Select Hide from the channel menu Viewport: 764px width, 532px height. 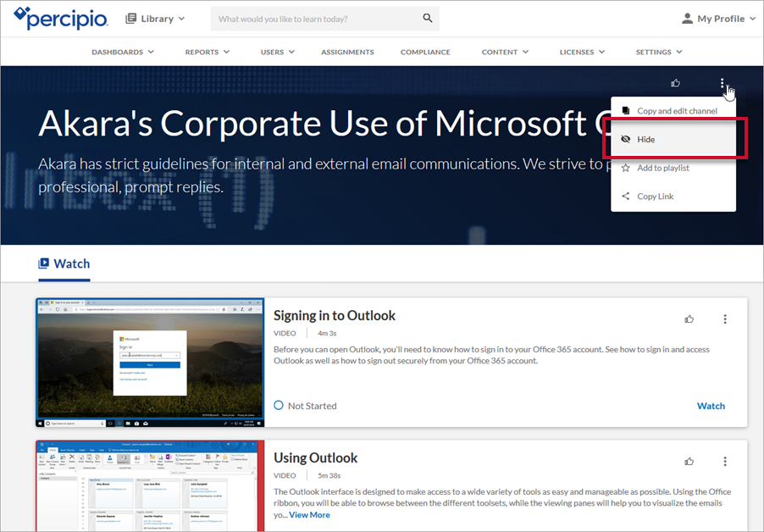[x=673, y=139]
